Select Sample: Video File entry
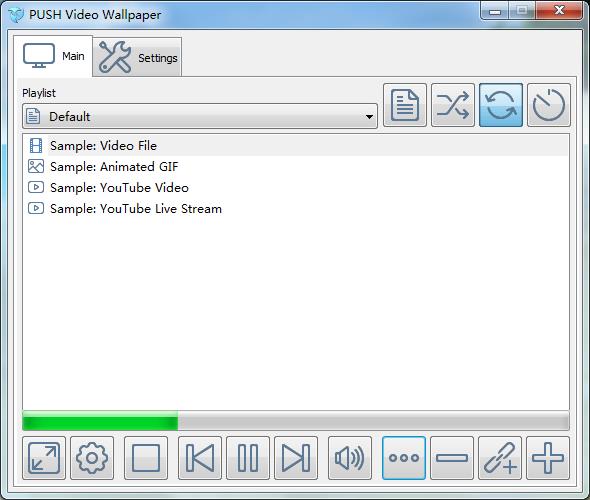This screenshot has height=500, width=590. (296, 146)
